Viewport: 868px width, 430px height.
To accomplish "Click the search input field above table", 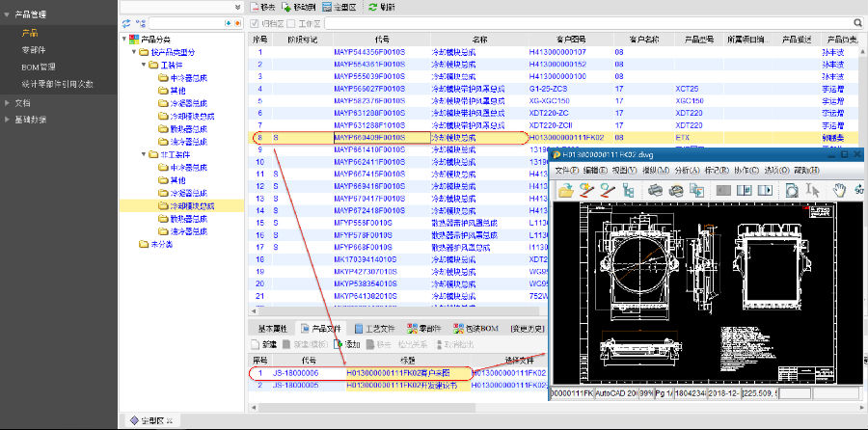I will click(x=588, y=23).
